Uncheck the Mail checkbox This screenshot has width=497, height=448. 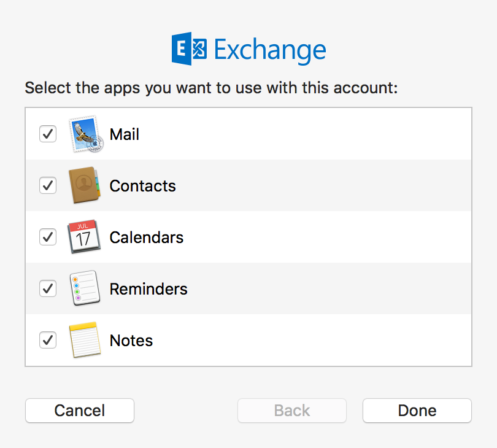coord(48,134)
